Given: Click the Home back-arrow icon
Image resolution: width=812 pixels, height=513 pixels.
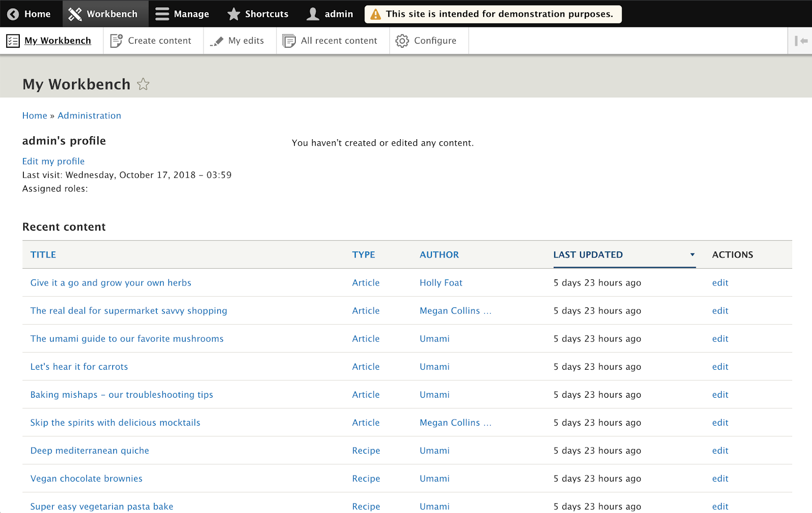Looking at the screenshot, I should click(13, 14).
